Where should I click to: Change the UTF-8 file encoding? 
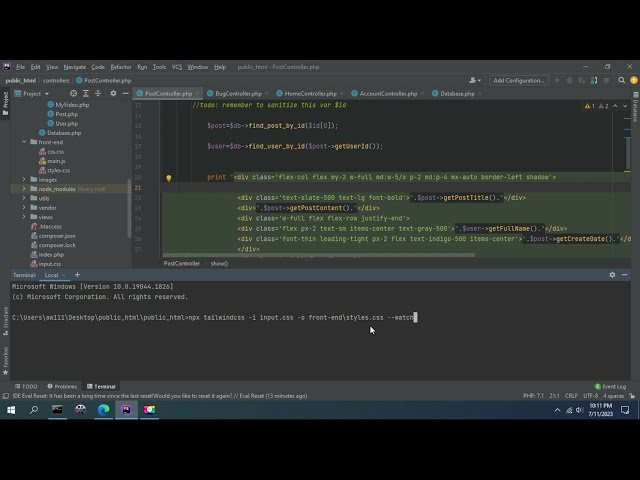(x=590, y=396)
